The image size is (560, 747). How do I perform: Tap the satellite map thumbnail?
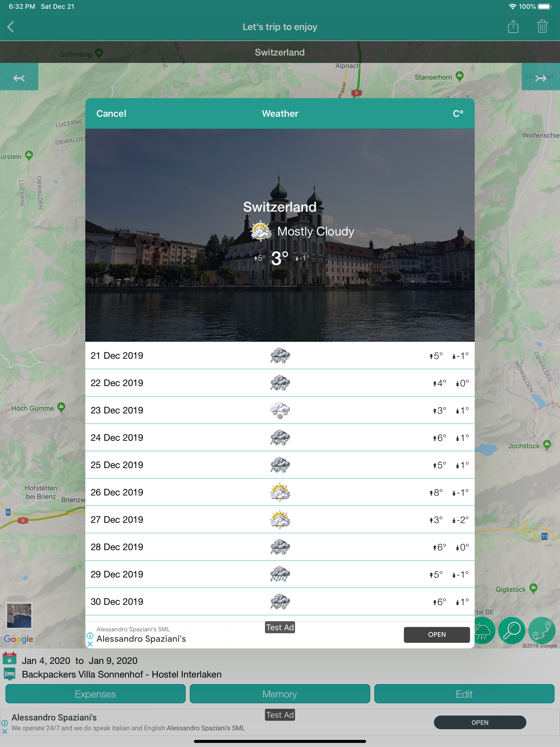click(19, 615)
